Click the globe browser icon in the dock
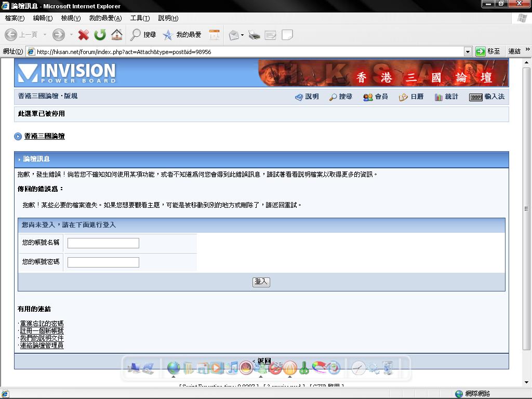Screen dimensions: 532x399 click(x=174, y=368)
